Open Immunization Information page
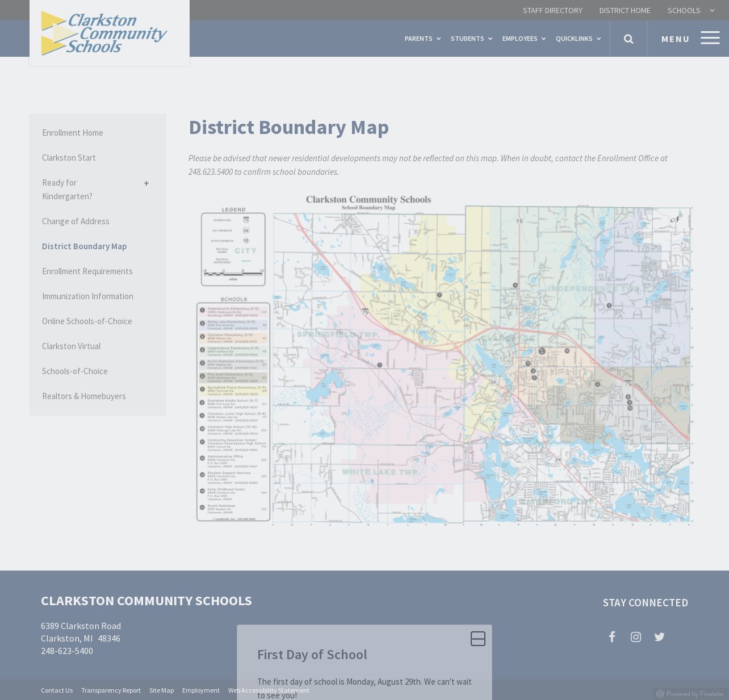Image resolution: width=729 pixels, height=700 pixels. [87, 296]
